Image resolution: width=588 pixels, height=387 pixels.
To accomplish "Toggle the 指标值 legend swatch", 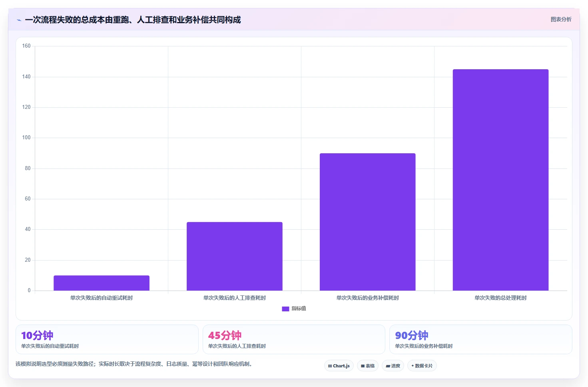I will point(285,309).
